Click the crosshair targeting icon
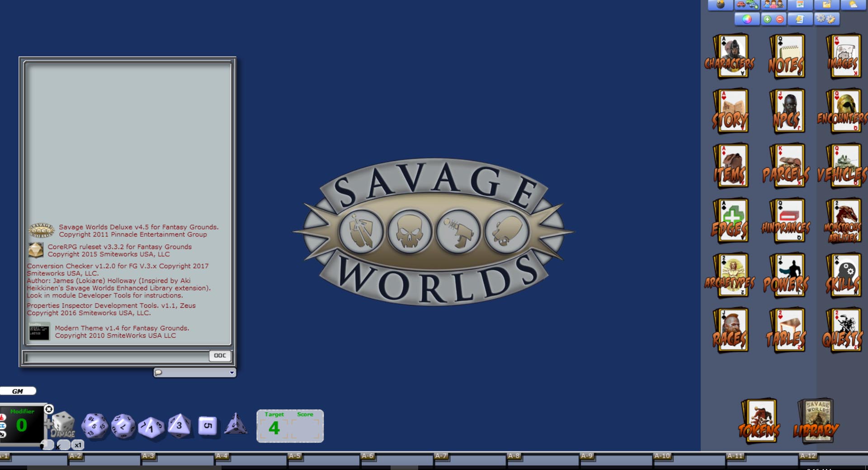The height and width of the screenshot is (470, 868). coord(49,409)
